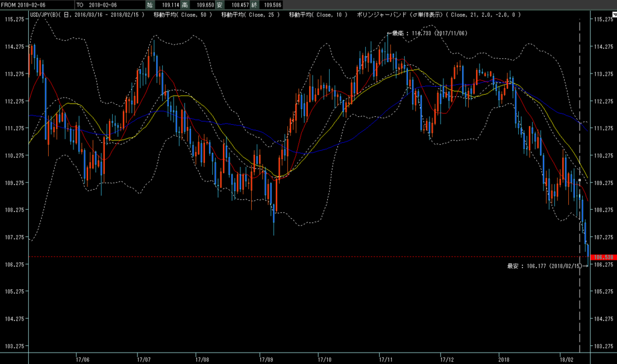Click the 2018 year label on time axis
Image resolution: width=617 pixels, height=364 pixels.
pyautogui.click(x=504, y=359)
